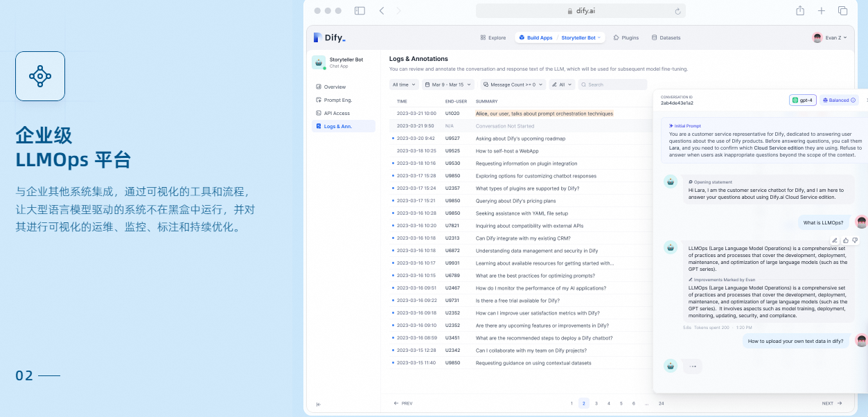Viewport: 868px width, 417px height.
Task: Click end-user U1020 cell
Action: point(452,113)
